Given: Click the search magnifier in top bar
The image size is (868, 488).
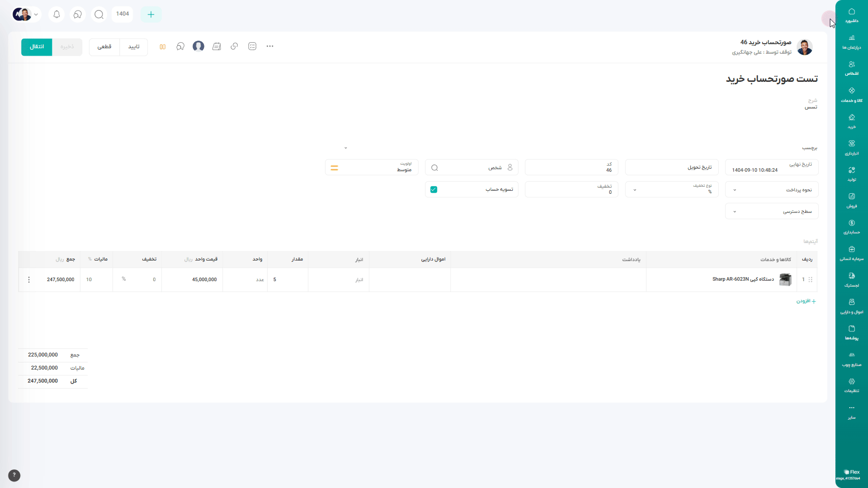Looking at the screenshot, I should coord(99,15).
